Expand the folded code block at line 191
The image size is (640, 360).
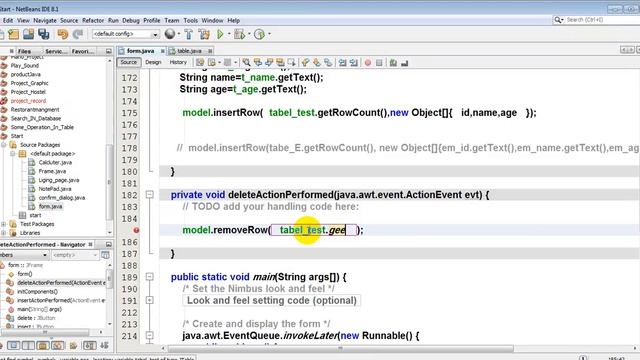coord(150,300)
